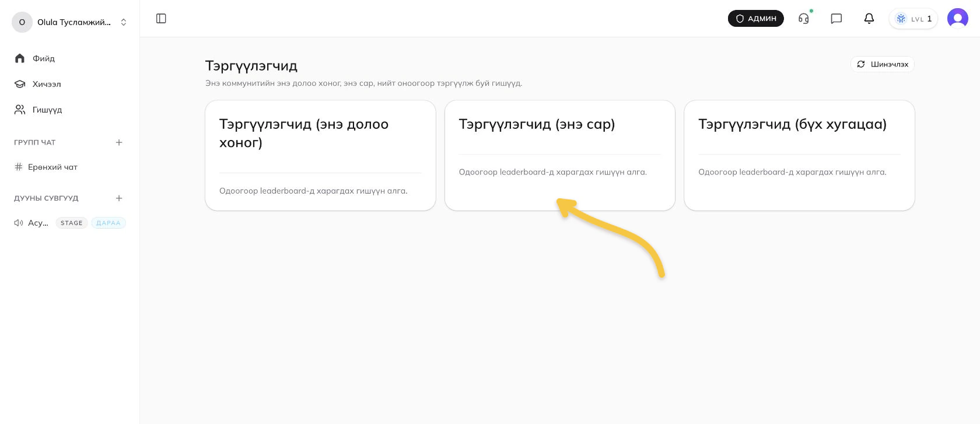Add a new group chat with plus icon
This screenshot has height=424, width=980.
click(x=119, y=142)
